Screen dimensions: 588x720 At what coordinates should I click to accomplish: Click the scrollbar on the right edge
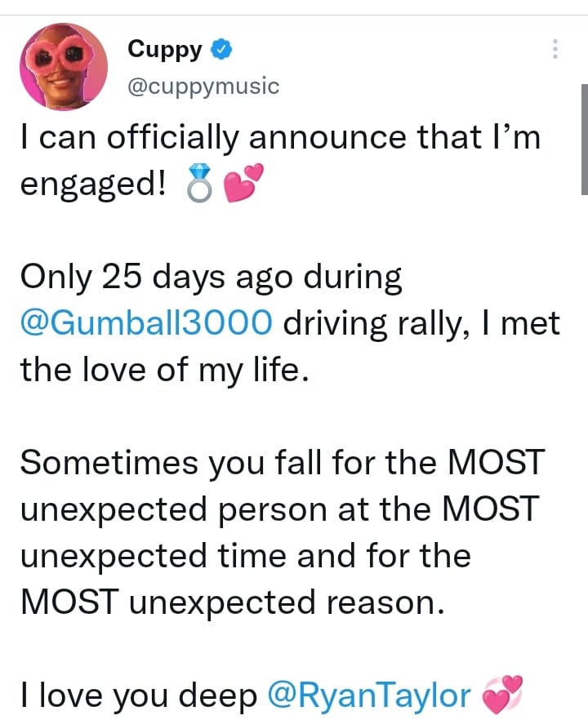point(584,139)
